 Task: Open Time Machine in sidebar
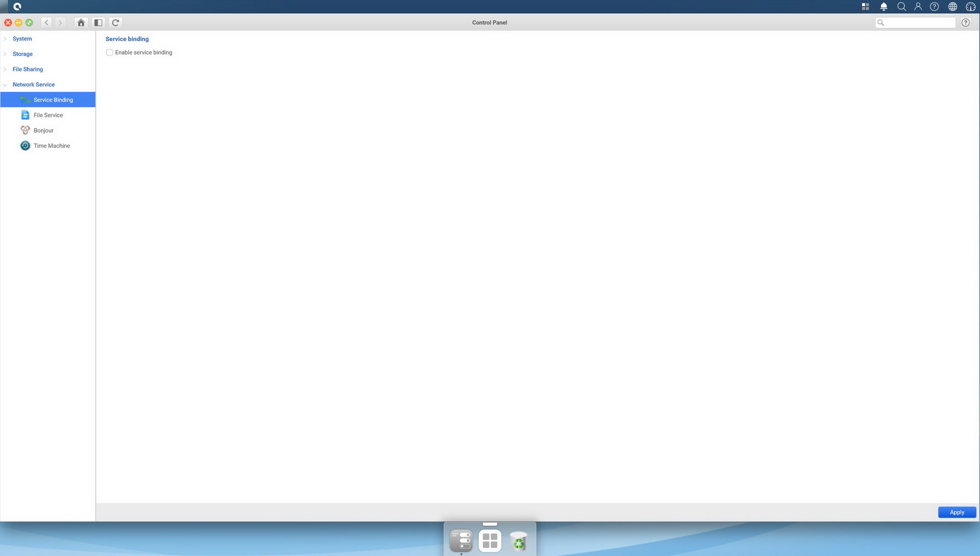(x=48, y=146)
